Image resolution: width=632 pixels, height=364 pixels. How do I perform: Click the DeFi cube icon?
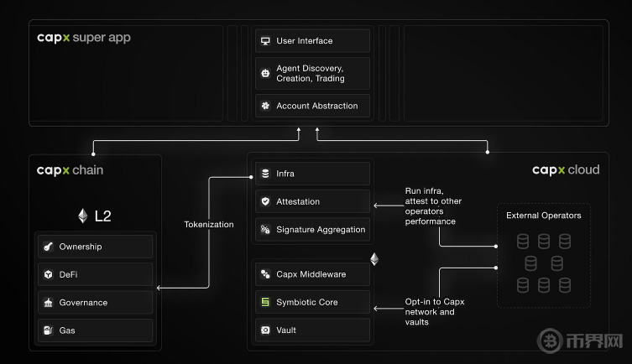pyautogui.click(x=49, y=274)
